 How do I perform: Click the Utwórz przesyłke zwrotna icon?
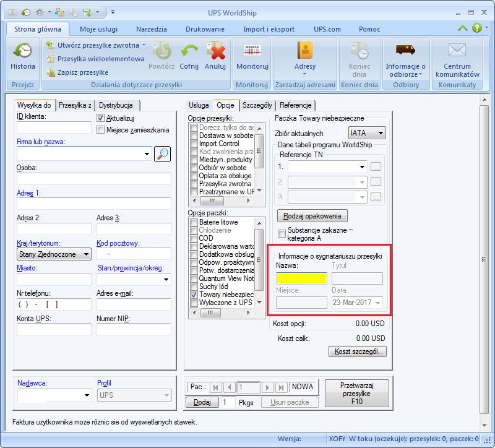coord(51,45)
